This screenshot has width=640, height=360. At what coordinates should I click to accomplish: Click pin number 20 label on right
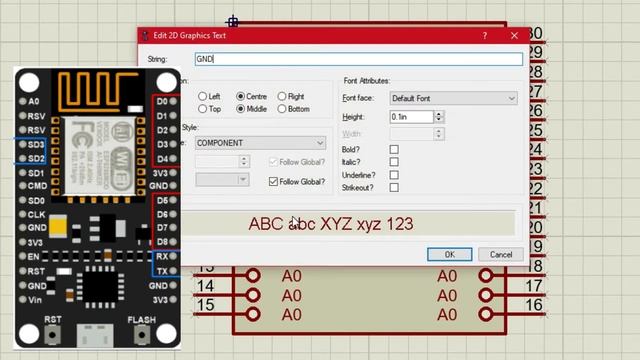(536, 227)
